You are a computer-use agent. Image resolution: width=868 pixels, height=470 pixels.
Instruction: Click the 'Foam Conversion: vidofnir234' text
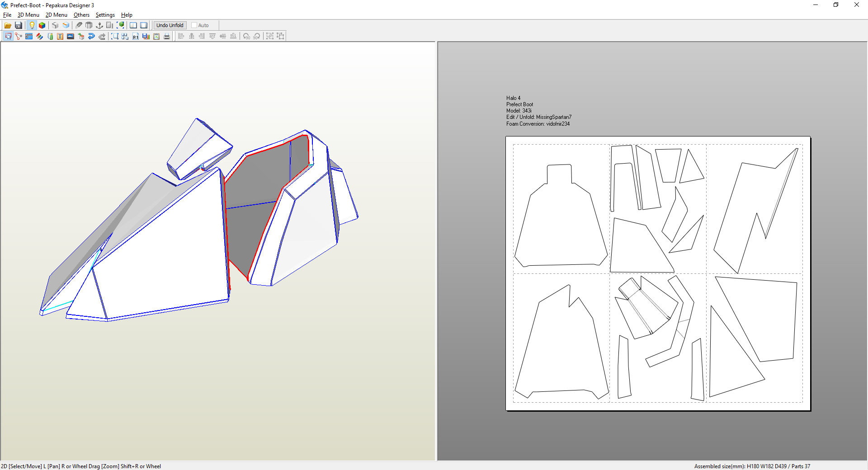538,124
